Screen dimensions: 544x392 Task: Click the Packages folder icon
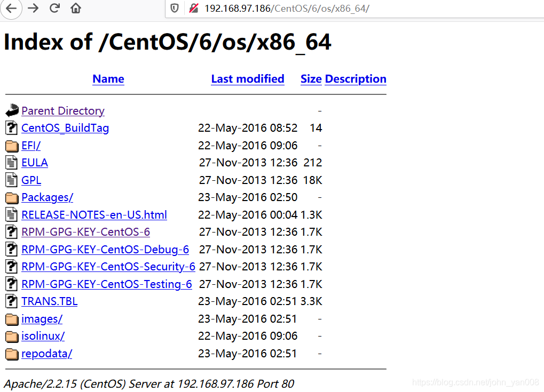pos(12,198)
